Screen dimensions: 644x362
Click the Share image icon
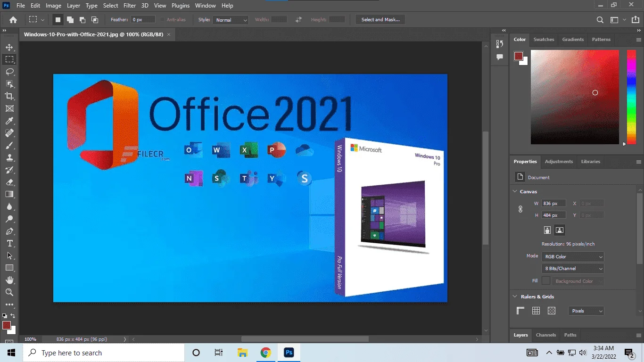636,20
